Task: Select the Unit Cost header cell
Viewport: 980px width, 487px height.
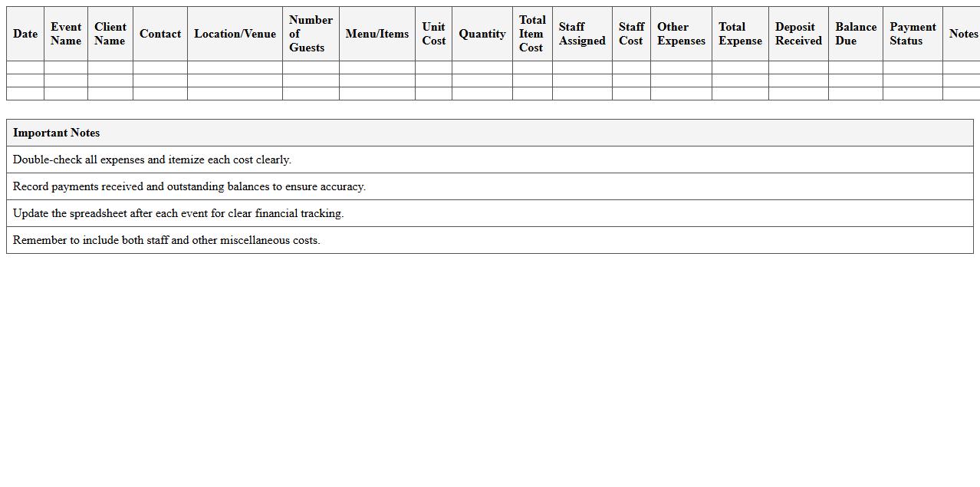Action: [433, 34]
